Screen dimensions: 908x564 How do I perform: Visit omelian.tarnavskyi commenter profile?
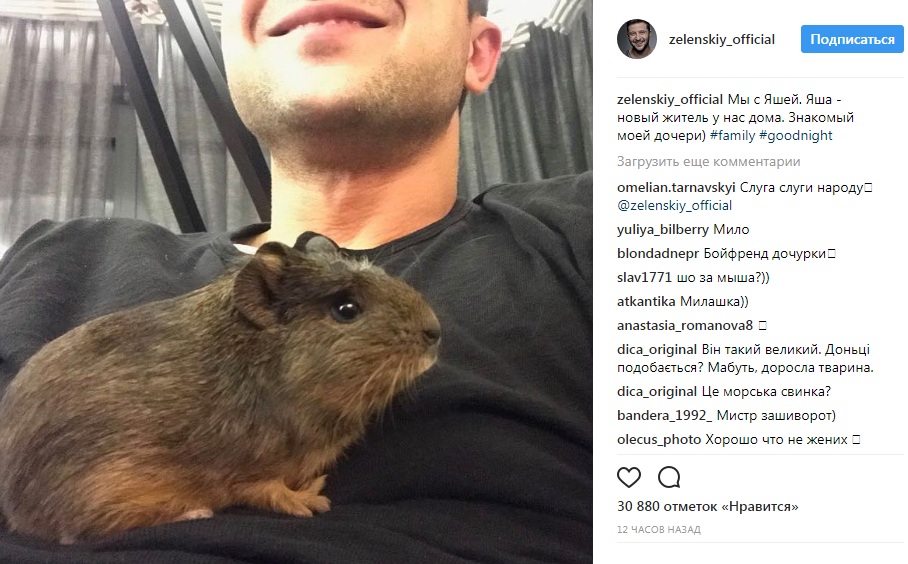pyautogui.click(x=676, y=188)
